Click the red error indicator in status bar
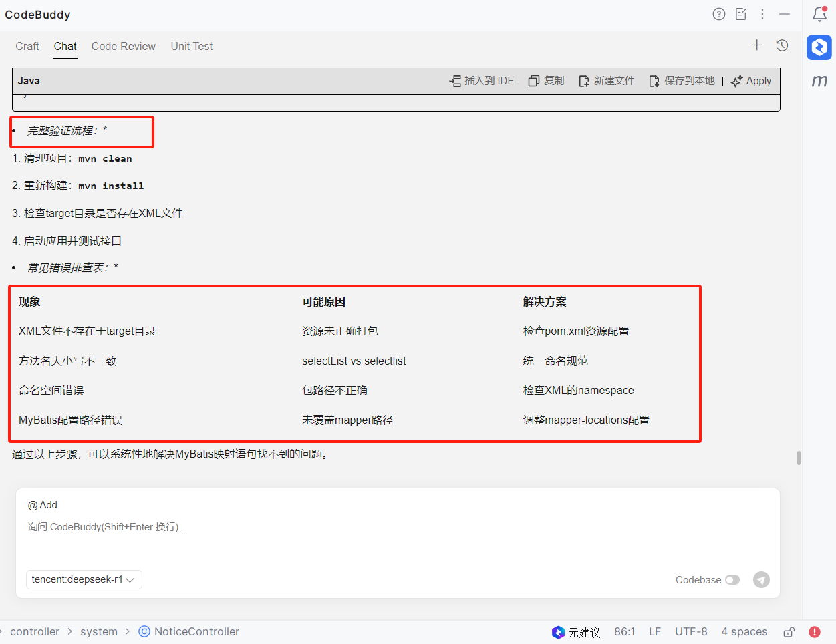The width and height of the screenshot is (836, 644). click(x=815, y=631)
